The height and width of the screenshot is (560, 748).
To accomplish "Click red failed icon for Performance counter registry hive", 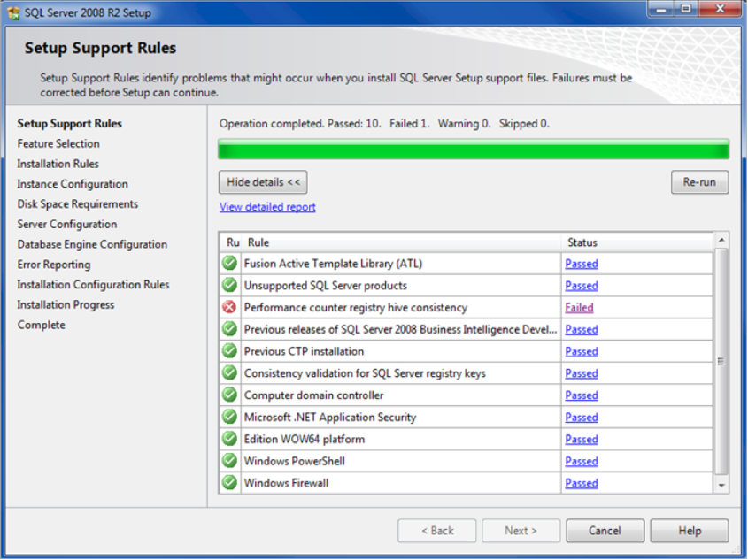I will [x=229, y=307].
